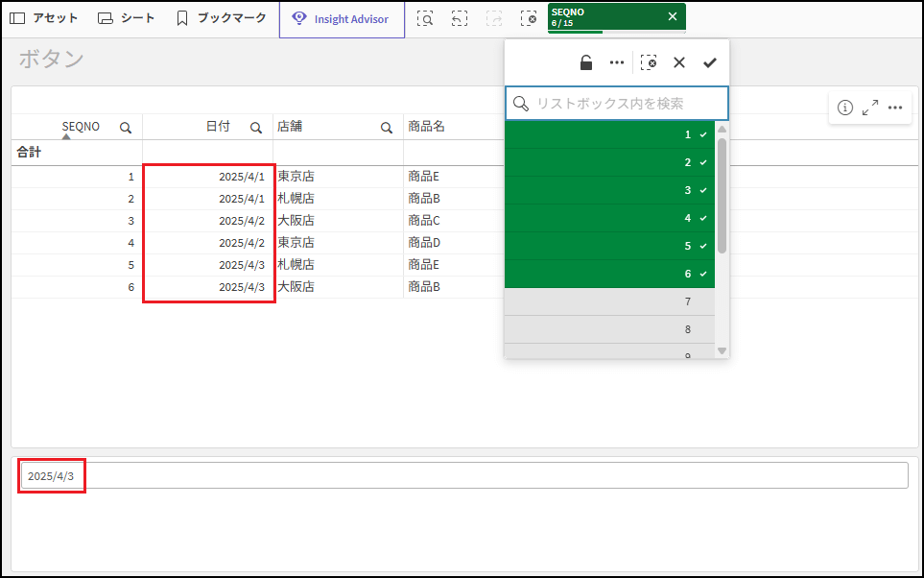Click the 2025/4/3 text box
Image resolution: width=924 pixels, height=578 pixels.
pos(464,475)
